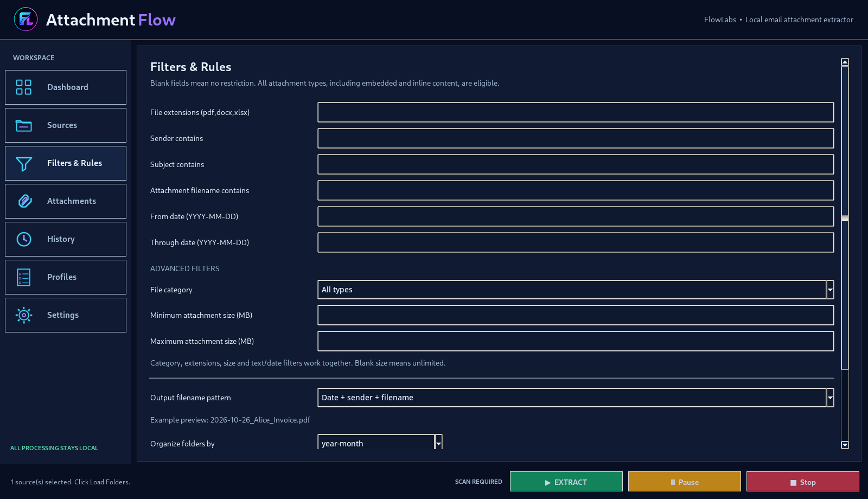Focus the File extensions input field
868x499 pixels.
point(576,112)
